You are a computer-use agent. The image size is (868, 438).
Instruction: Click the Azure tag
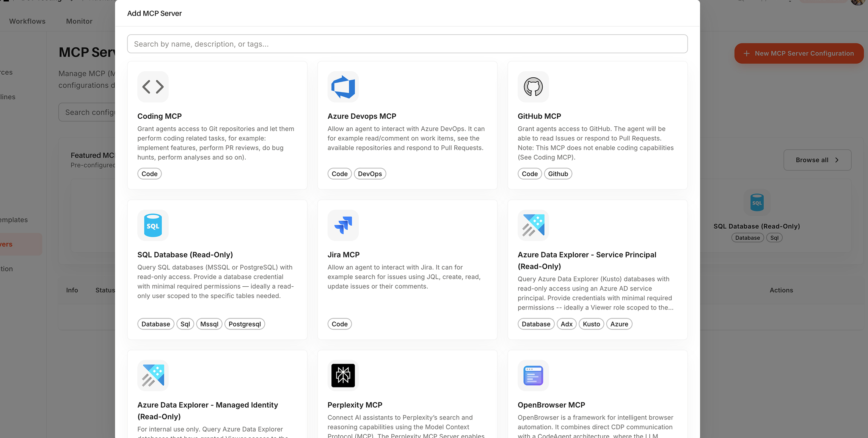(x=619, y=324)
